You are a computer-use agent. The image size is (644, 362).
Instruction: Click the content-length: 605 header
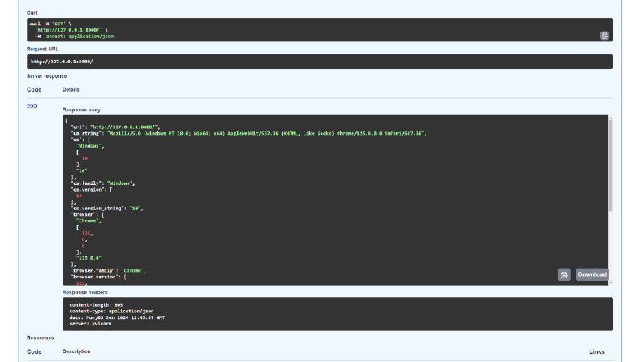(96, 305)
